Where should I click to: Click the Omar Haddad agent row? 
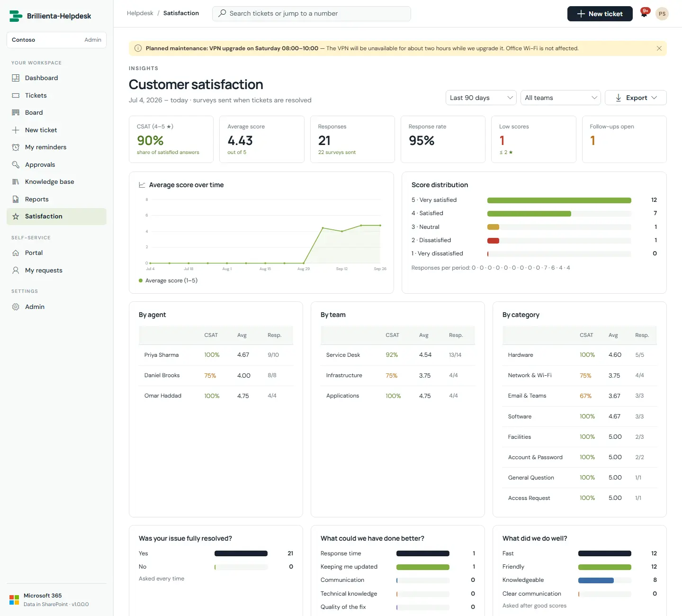216,396
